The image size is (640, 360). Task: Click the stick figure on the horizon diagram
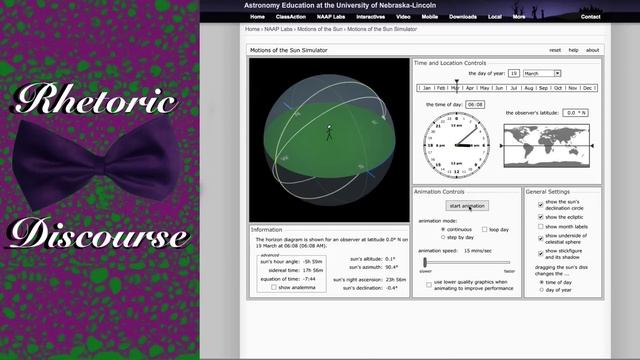point(329,133)
